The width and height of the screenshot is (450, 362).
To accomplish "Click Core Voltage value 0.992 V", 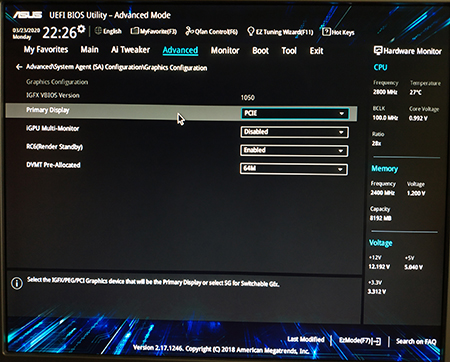I will (418, 118).
